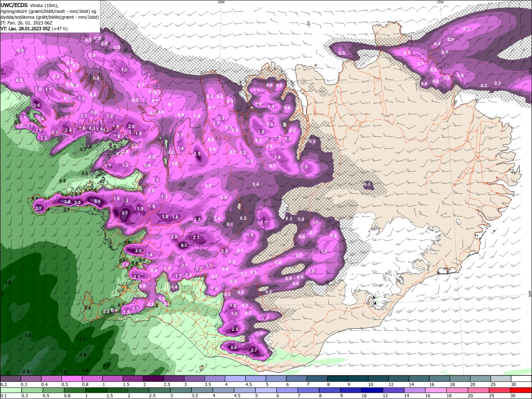This screenshot has width=532, height=399.
Task: Click the "UWC/ECDS: Vindur (10m)," title line
Action: click(x=30, y=5)
